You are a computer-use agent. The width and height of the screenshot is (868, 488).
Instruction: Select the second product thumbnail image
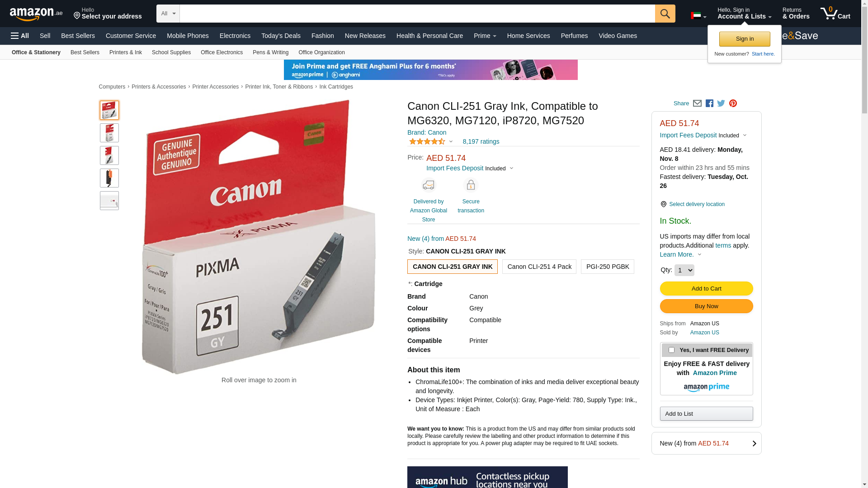(109, 133)
